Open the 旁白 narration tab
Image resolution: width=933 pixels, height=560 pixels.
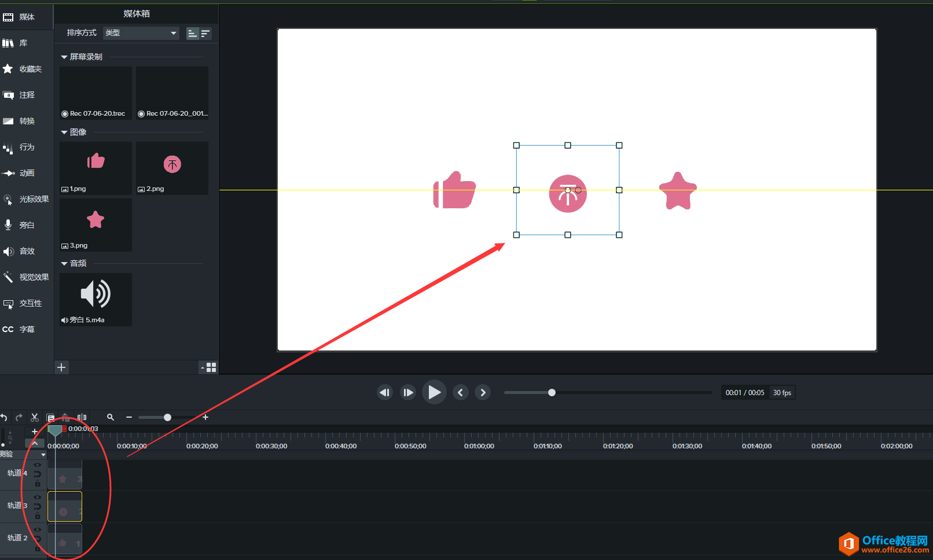tap(27, 225)
